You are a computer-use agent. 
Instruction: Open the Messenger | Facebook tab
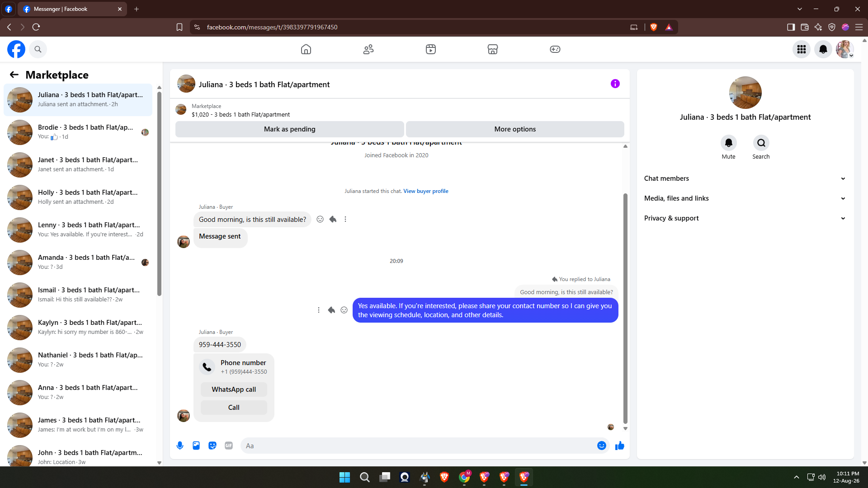pyautogui.click(x=72, y=9)
